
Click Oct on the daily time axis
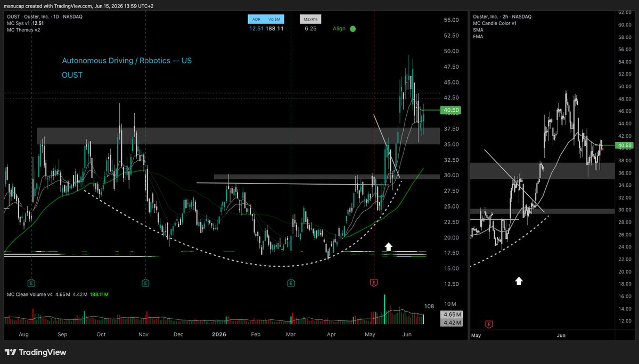pyautogui.click(x=101, y=335)
